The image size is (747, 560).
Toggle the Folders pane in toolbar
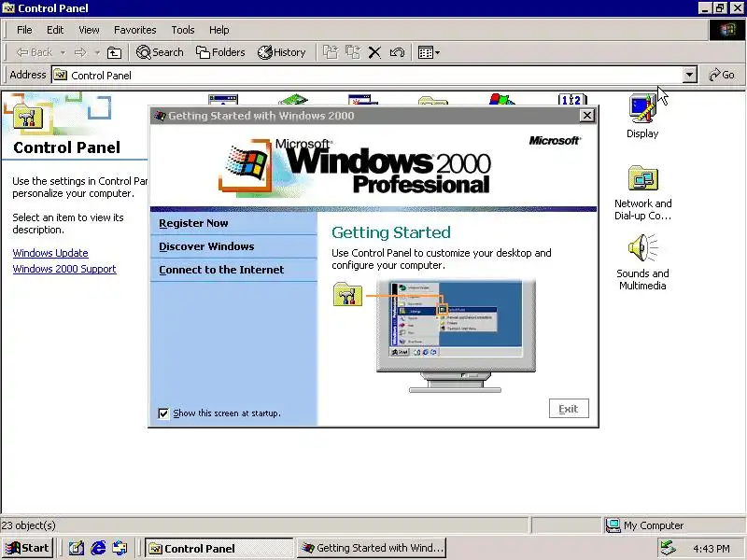(x=220, y=52)
